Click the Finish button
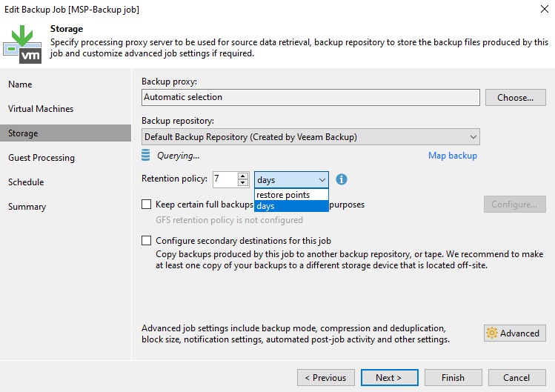This screenshot has width=555, height=392. point(453,377)
